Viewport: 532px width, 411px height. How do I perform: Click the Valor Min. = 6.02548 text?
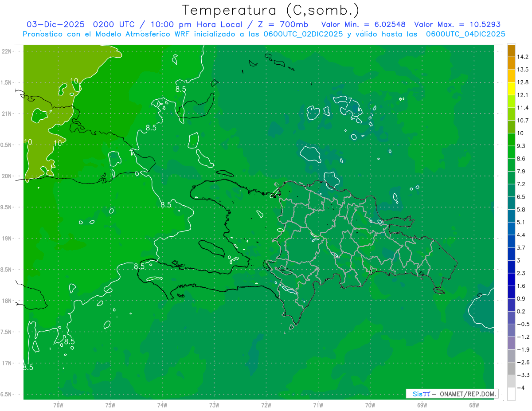pos(363,24)
